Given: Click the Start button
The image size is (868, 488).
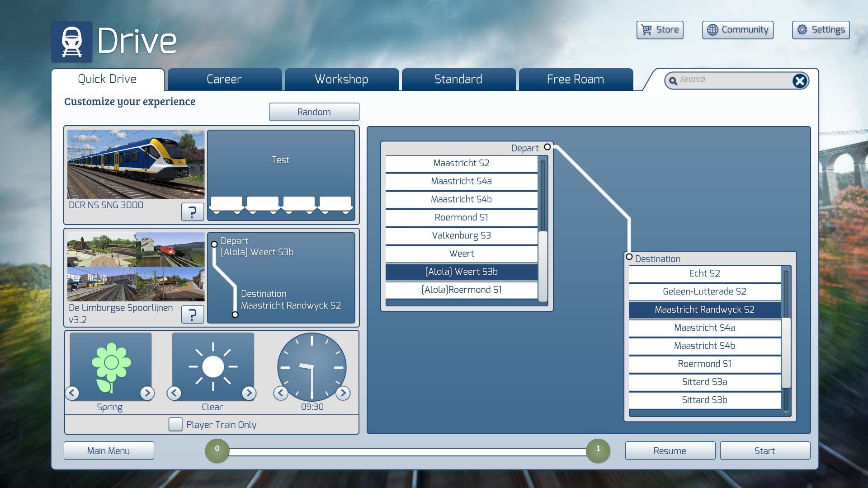Looking at the screenshot, I should point(764,450).
